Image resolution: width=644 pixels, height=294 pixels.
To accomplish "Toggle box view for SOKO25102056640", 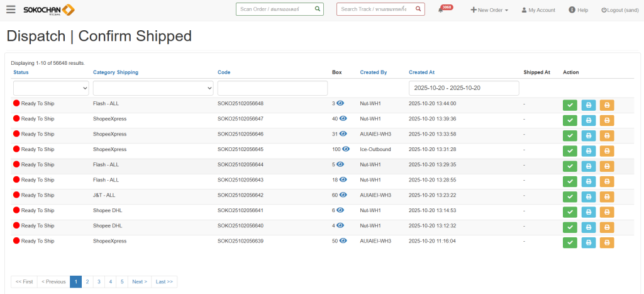I will 340,225.
